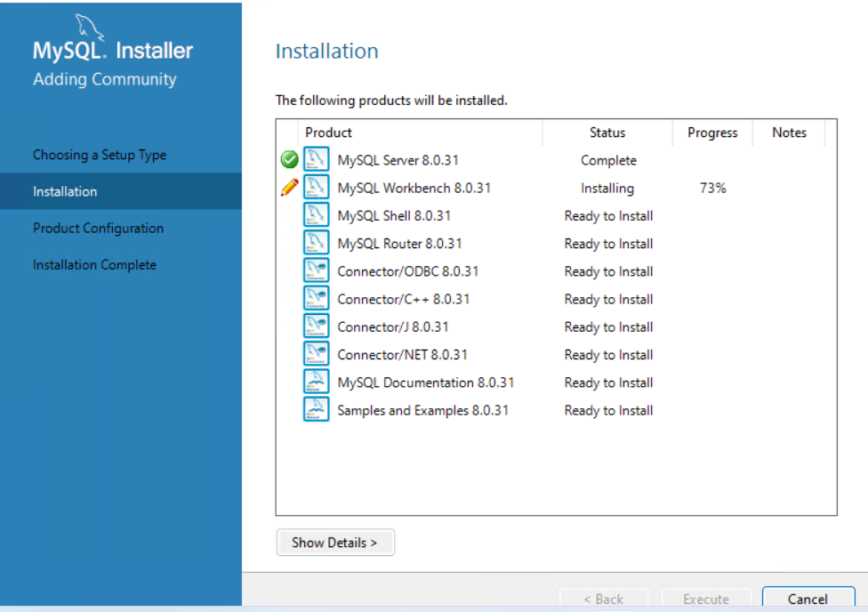
Task: Click the MySQL Shell 8.0.31 product icon
Action: coord(316,216)
